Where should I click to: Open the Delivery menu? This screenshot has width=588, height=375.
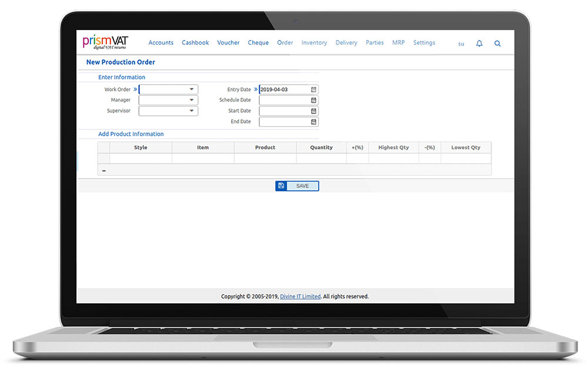point(346,43)
